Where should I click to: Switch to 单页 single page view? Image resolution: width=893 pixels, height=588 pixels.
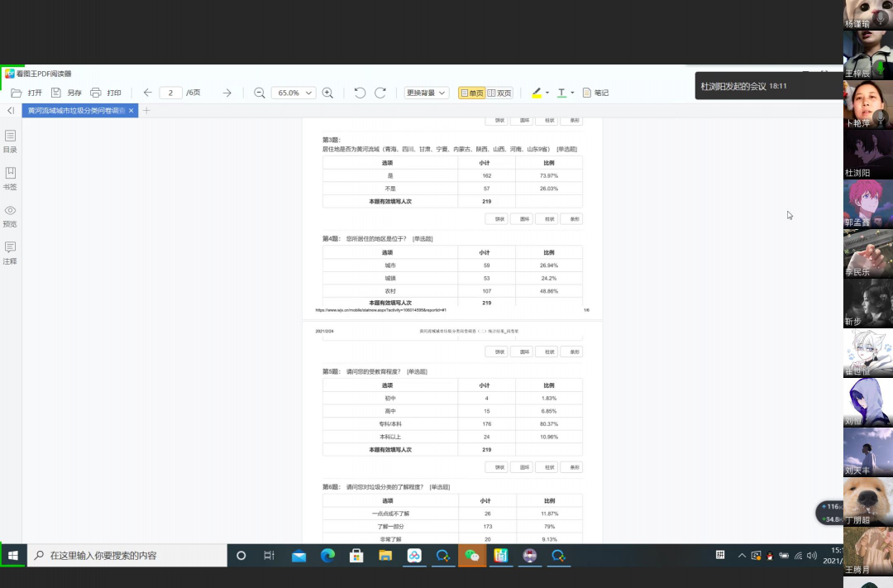(472, 93)
